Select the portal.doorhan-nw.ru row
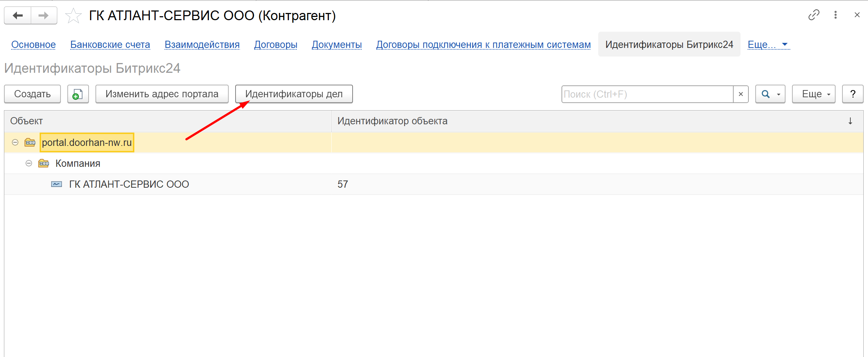The image size is (868, 357). click(x=434, y=143)
